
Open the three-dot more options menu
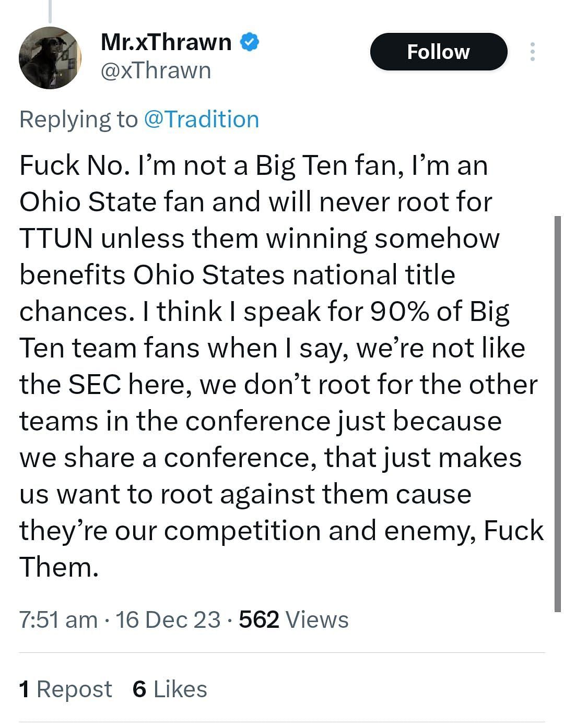point(532,52)
